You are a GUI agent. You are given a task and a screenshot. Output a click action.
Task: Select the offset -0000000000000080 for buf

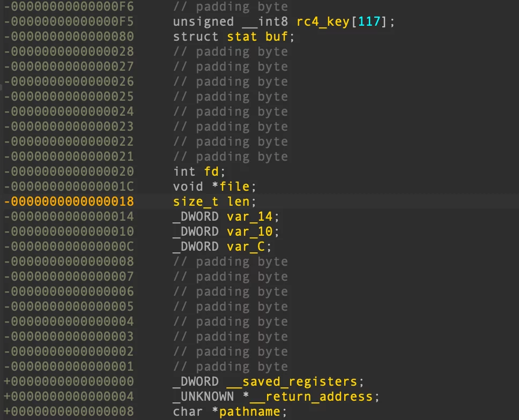pos(69,36)
